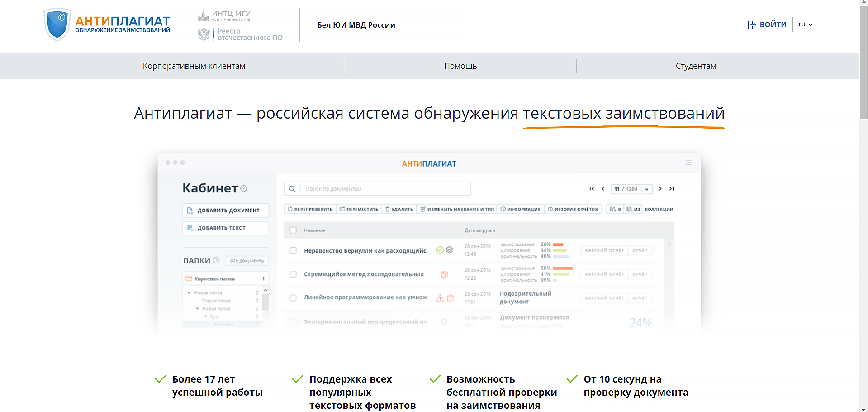Check the Неравенство Бернулли document checkbox
The image size is (868, 412).
[x=293, y=250]
